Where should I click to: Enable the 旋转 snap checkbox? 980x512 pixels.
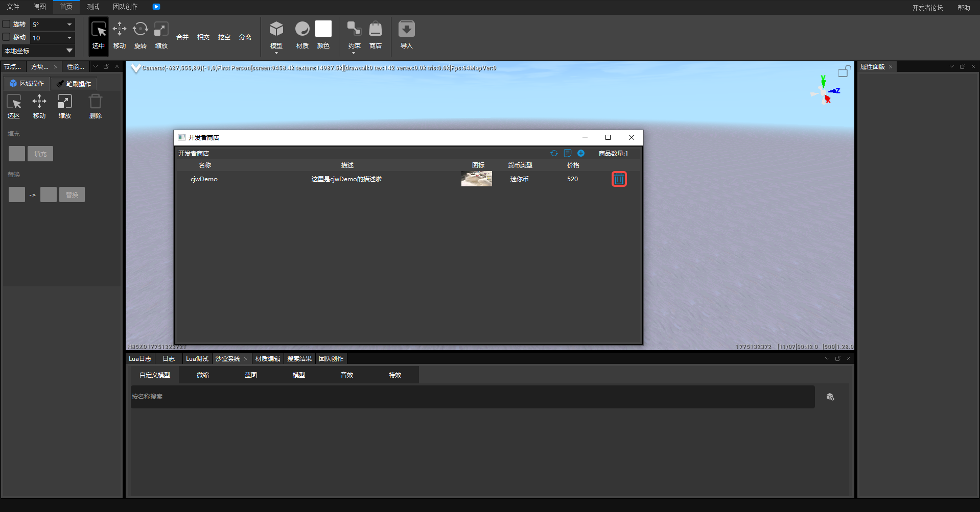[x=7, y=25]
